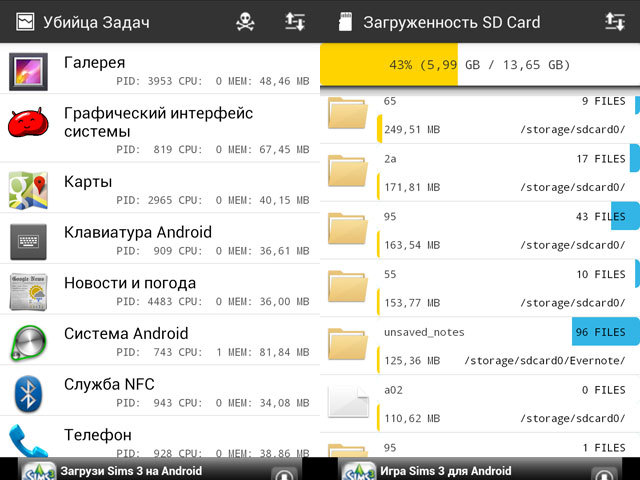Select the Служба NFC process name
The width and height of the screenshot is (640, 480).
click(109, 384)
